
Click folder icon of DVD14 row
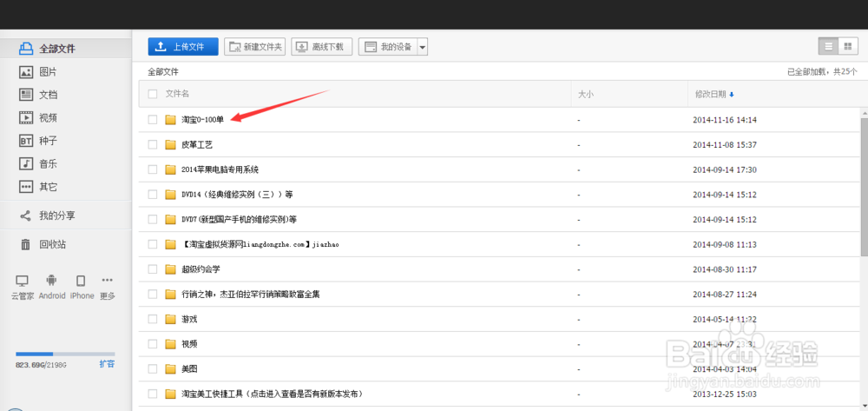click(x=170, y=195)
